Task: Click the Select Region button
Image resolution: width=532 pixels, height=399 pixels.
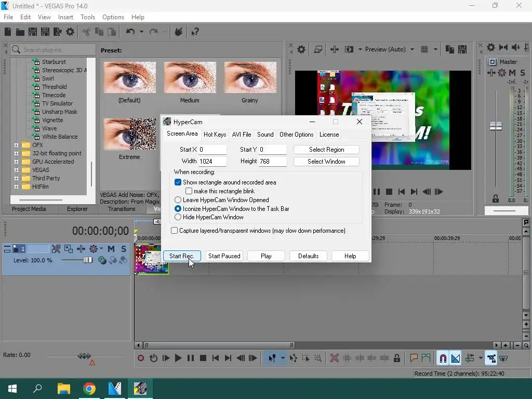Action: click(326, 150)
